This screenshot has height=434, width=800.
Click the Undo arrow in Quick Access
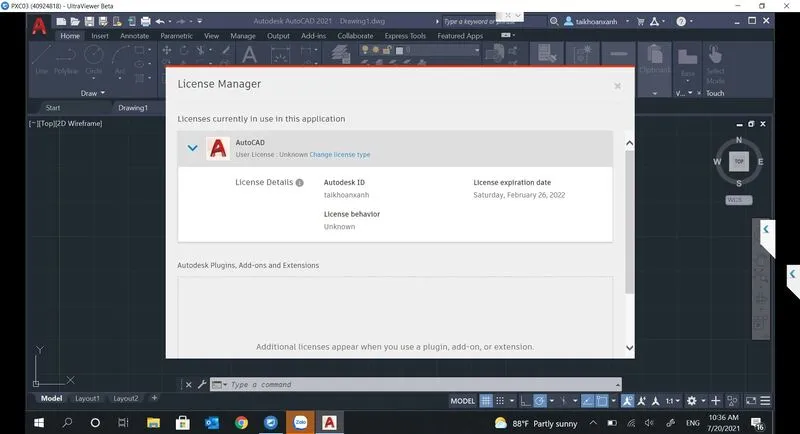(x=160, y=21)
